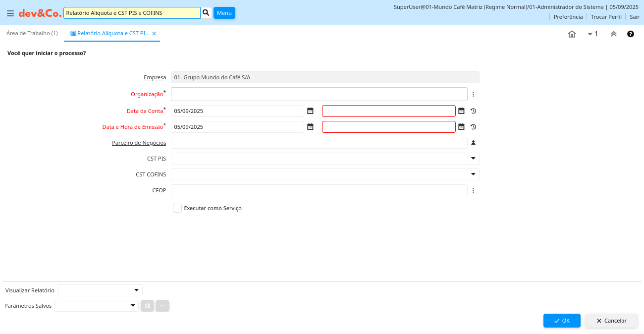Open Visualizar Relatório dropdown
This screenshot has width=644, height=334.
(x=137, y=290)
